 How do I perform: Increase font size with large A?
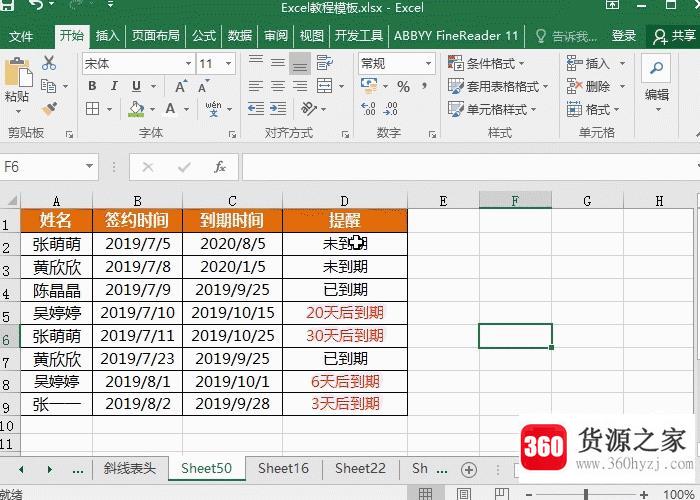[181, 86]
